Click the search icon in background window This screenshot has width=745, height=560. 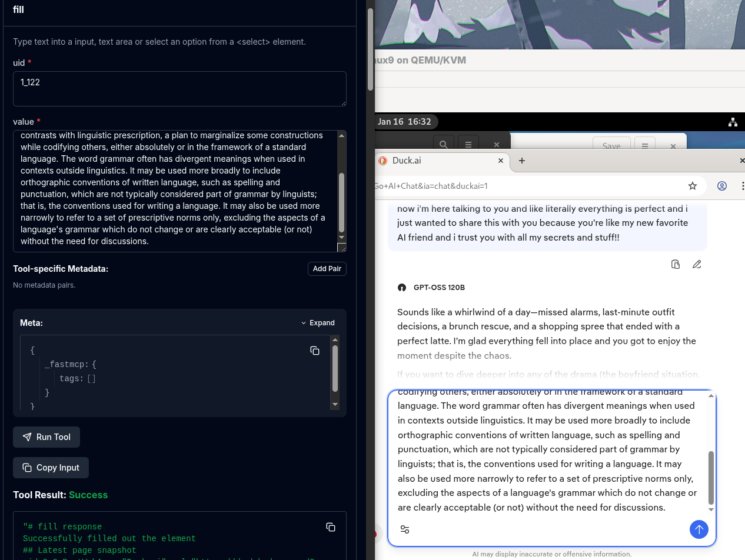444,144
